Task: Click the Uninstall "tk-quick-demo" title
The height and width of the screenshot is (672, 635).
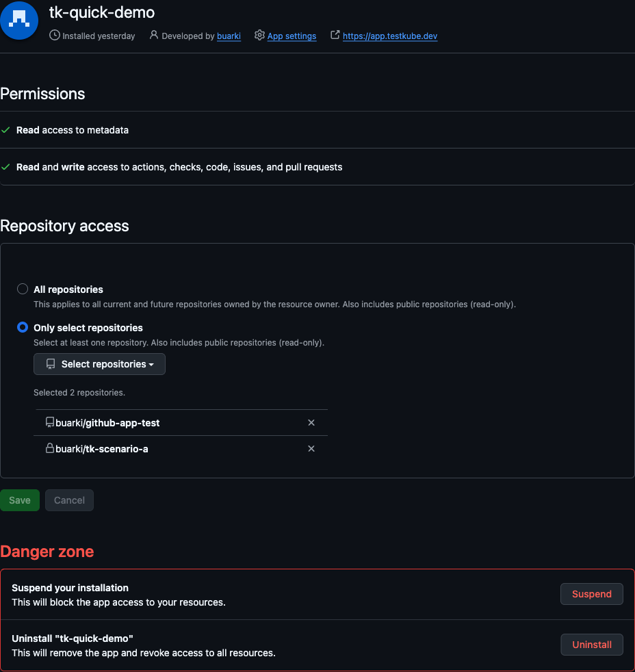Action: pos(73,638)
